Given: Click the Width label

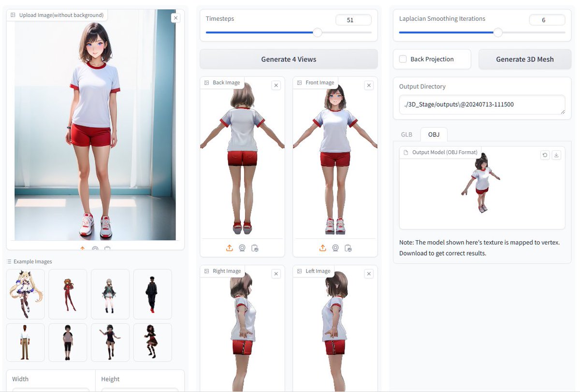Looking at the screenshot, I should (21, 379).
